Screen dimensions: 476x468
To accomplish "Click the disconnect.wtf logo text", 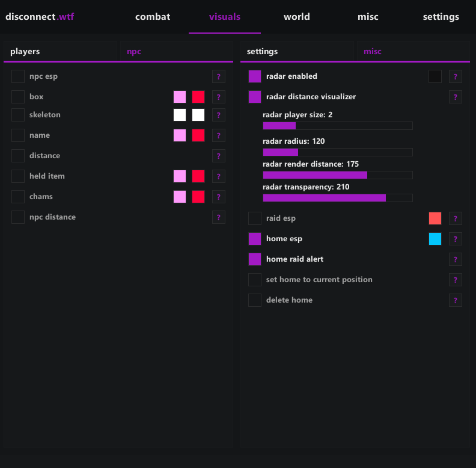I will [40, 17].
